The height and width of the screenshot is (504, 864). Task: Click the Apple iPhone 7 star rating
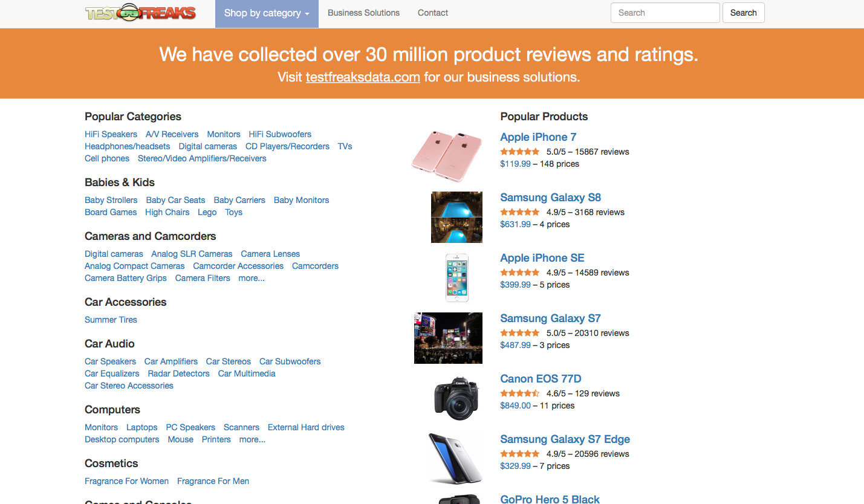[x=520, y=152]
